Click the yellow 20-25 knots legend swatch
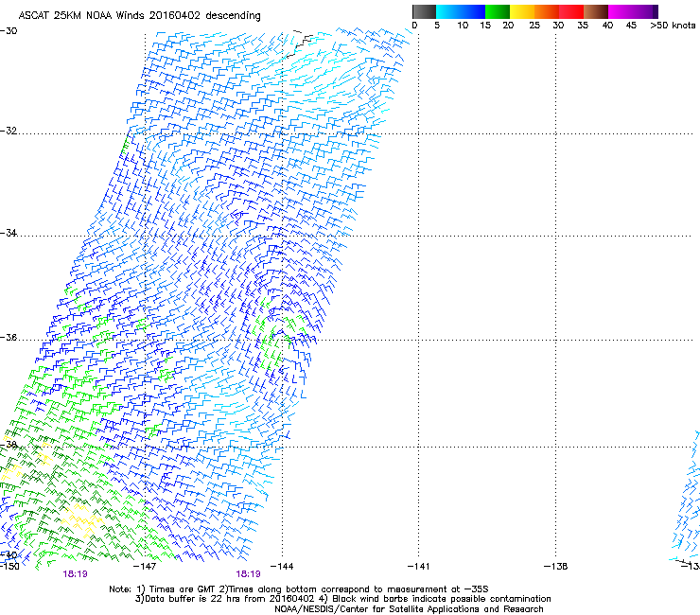 [x=522, y=11]
